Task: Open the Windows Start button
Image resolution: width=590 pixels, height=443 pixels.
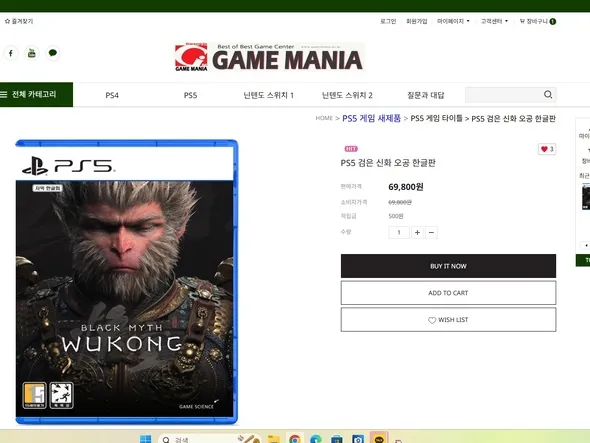Action: (x=145, y=439)
